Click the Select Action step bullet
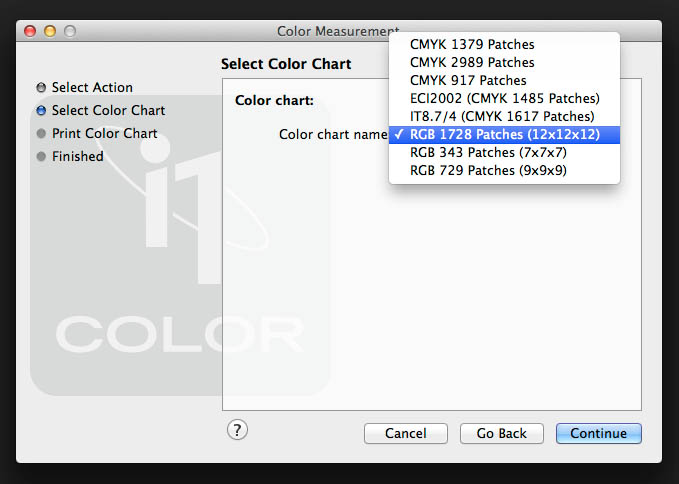The height and width of the screenshot is (484, 679). (41, 88)
